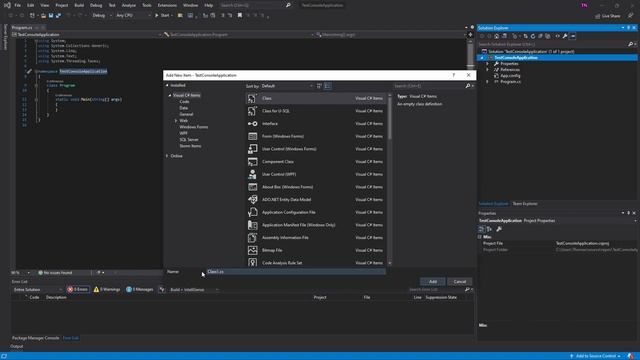Choose the User Control (Windows Forms) template
Image resolution: width=640 pixels, height=360 pixels.
pyautogui.click(x=316, y=149)
